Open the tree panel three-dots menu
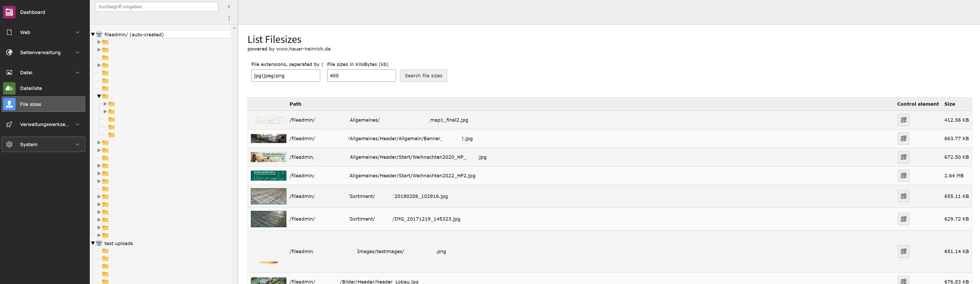980x284 pixels. point(229,18)
